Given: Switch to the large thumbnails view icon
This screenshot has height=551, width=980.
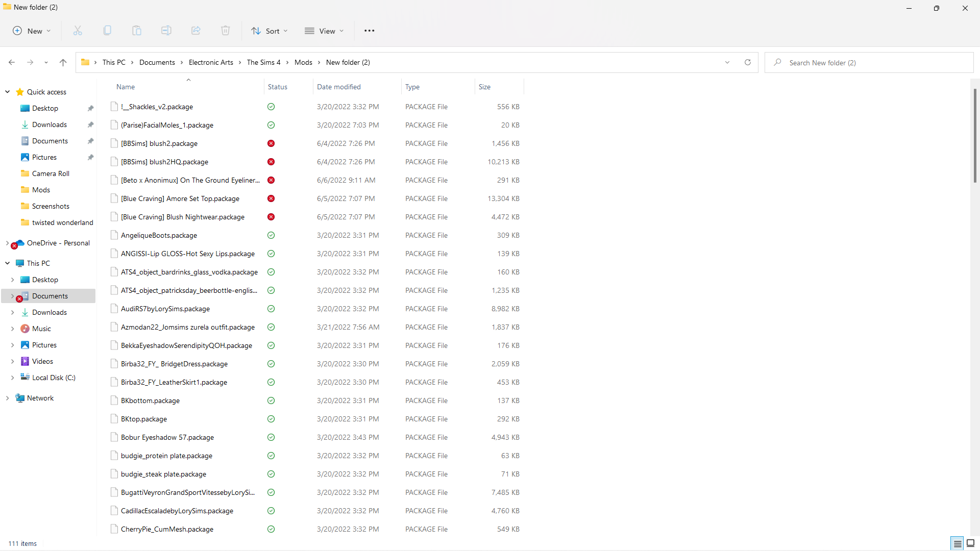Looking at the screenshot, I should click(x=971, y=543).
